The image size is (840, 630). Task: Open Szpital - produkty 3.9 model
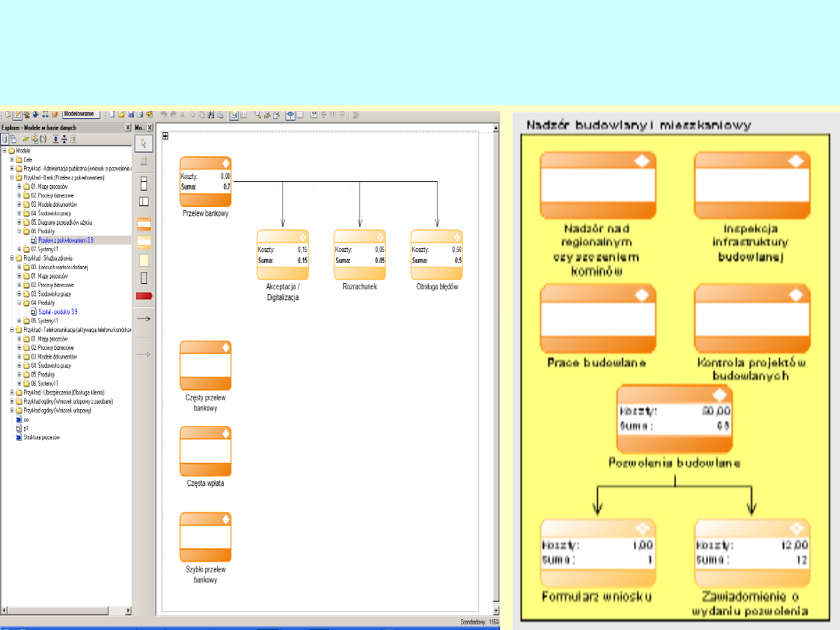point(58,311)
